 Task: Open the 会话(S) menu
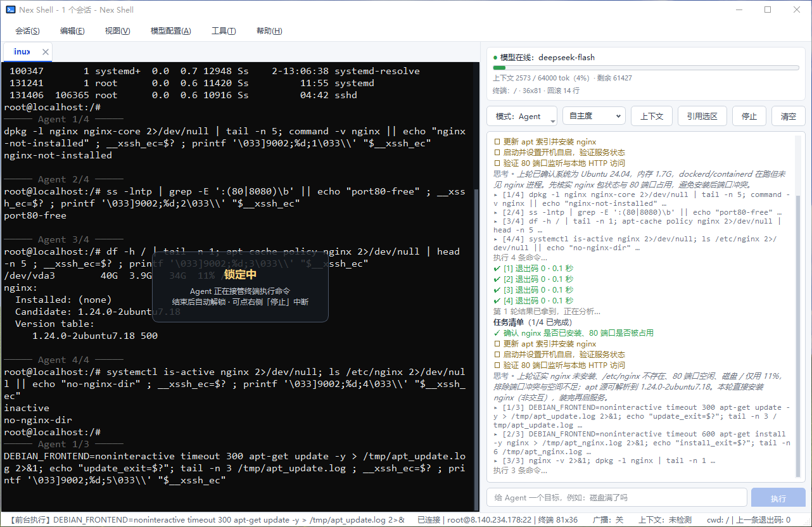[x=27, y=31]
